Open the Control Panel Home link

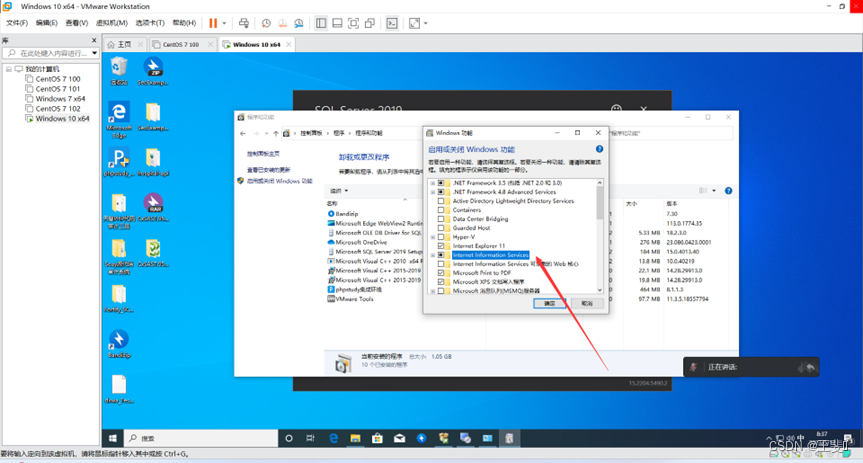pos(263,154)
